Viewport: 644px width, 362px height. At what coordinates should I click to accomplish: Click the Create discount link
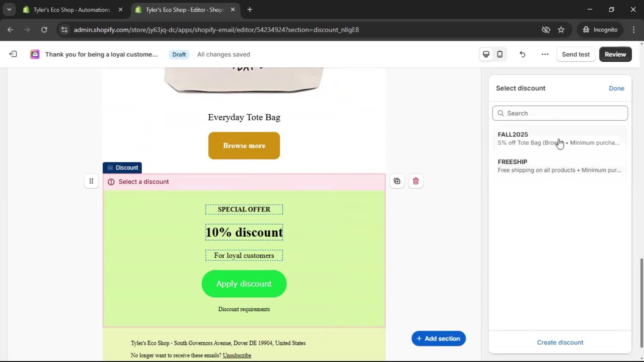pos(560,342)
